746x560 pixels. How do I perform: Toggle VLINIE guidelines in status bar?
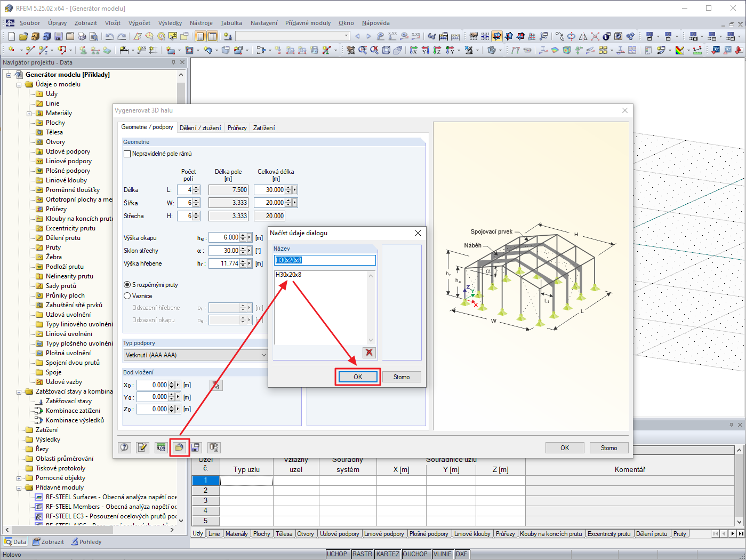tap(443, 554)
